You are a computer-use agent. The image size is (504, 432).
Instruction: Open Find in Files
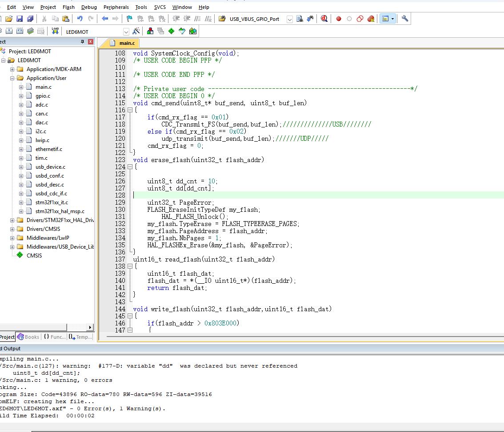(x=222, y=19)
